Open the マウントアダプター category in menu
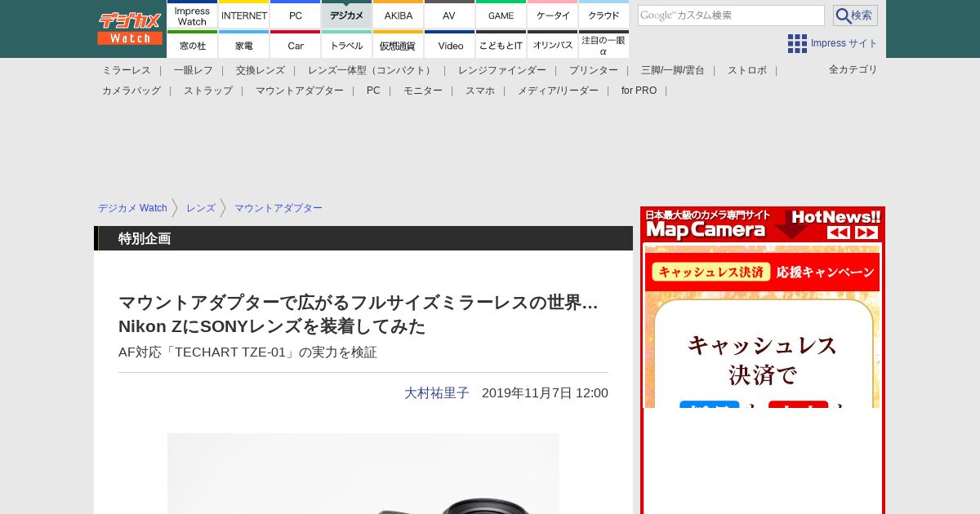Screen dimensions: 980x514 point(300,91)
